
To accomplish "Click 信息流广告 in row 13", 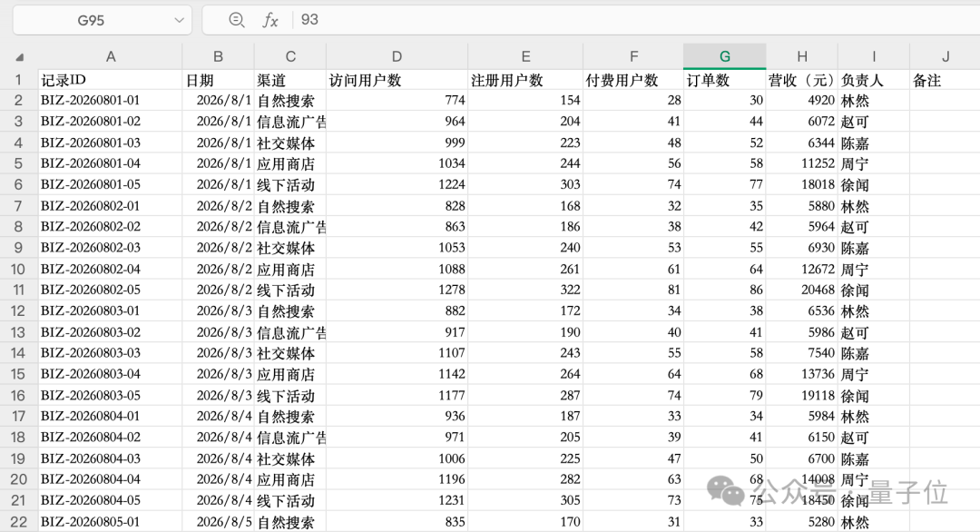I will click(x=290, y=332).
